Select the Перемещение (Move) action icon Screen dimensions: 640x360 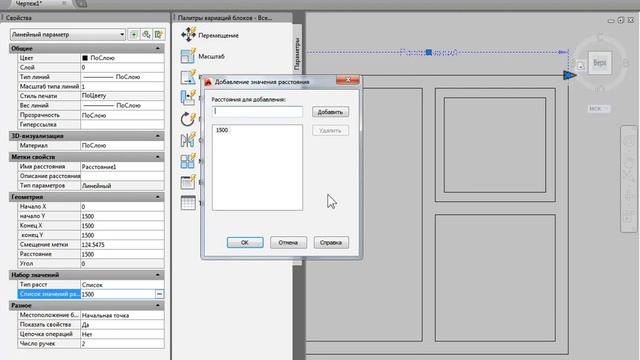coord(188,35)
